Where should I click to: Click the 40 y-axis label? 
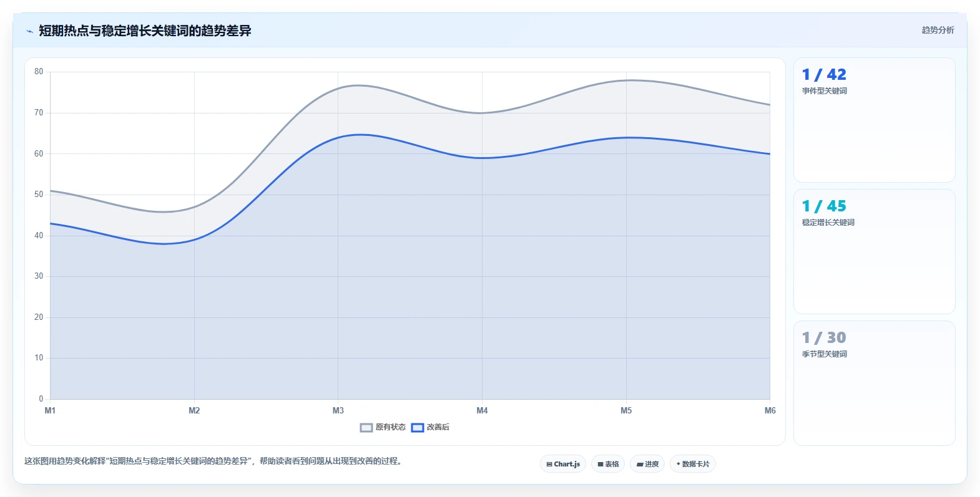click(x=39, y=236)
